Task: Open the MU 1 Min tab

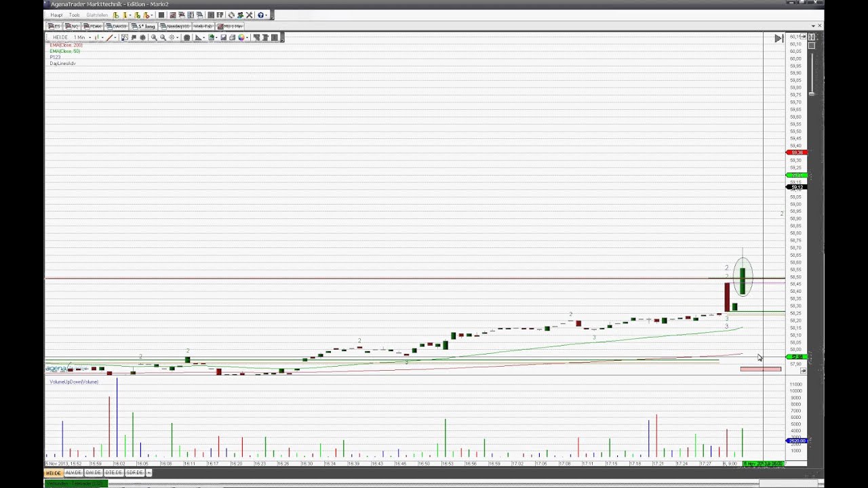Action: 229,26
